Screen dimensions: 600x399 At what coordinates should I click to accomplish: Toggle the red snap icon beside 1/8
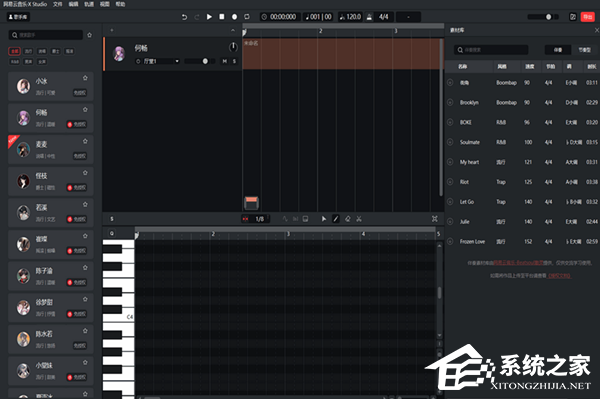[246, 219]
